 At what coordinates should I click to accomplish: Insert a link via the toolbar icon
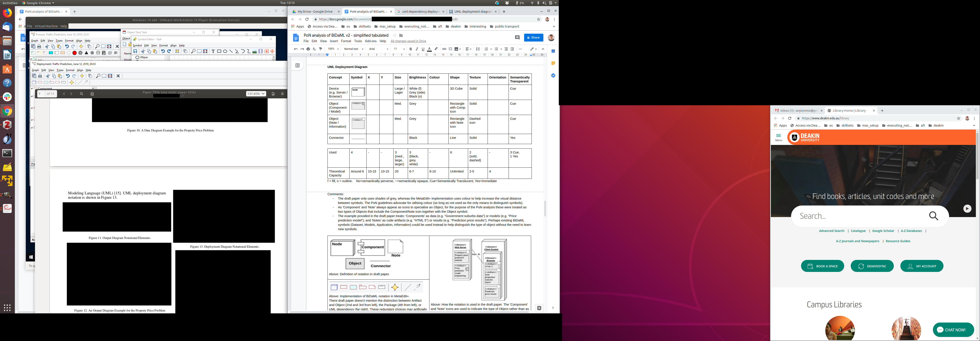444,49
